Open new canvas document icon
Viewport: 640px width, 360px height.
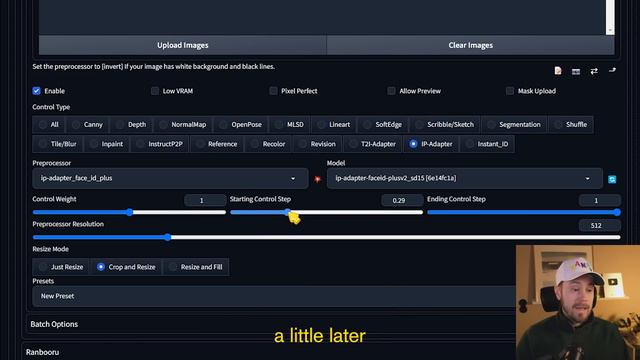[558, 71]
